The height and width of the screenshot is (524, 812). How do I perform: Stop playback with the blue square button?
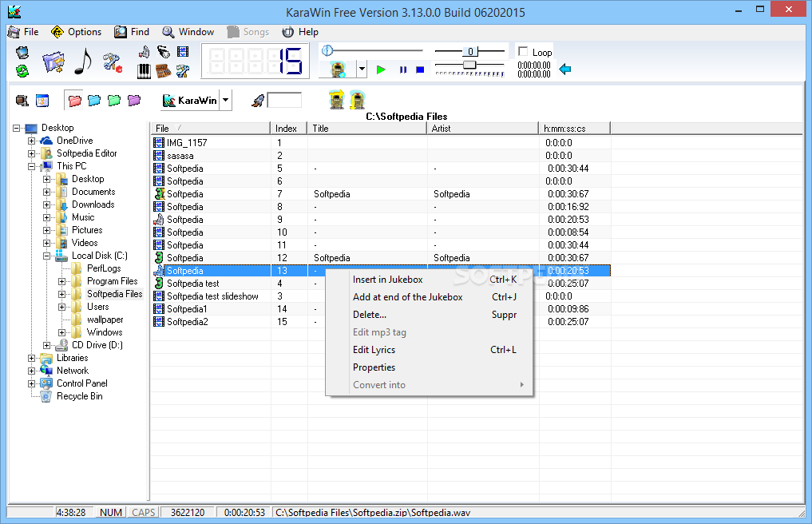point(420,69)
